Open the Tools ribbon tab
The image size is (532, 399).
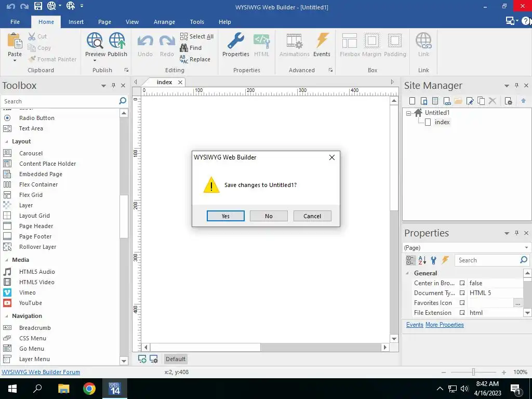point(197,22)
